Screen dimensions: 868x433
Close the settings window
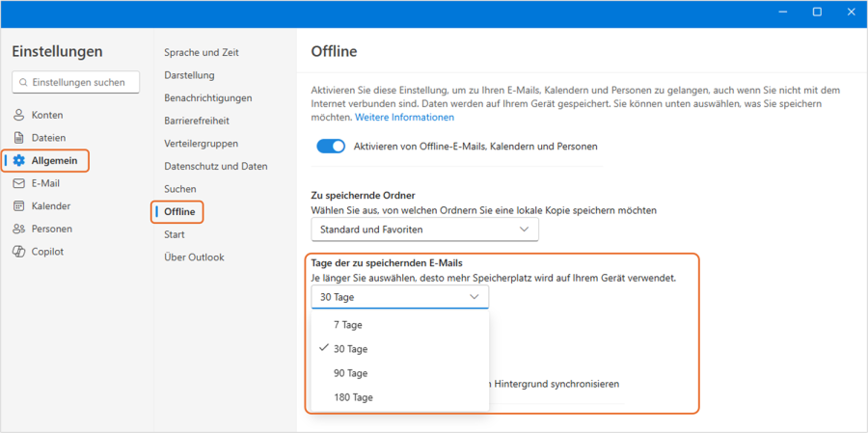[x=851, y=13]
